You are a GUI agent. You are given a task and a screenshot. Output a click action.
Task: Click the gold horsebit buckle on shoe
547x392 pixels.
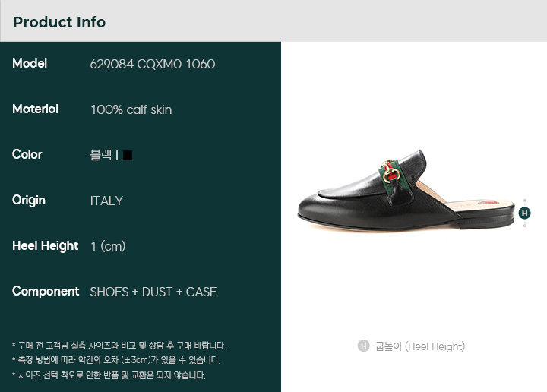[390, 172]
